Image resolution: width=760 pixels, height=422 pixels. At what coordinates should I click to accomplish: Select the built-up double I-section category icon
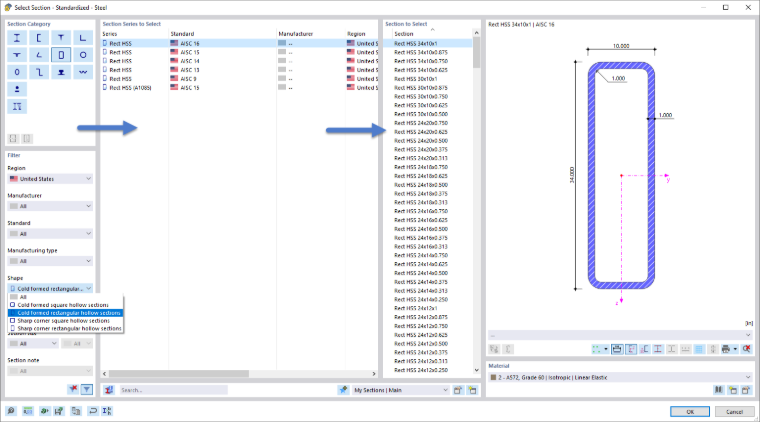pos(17,107)
